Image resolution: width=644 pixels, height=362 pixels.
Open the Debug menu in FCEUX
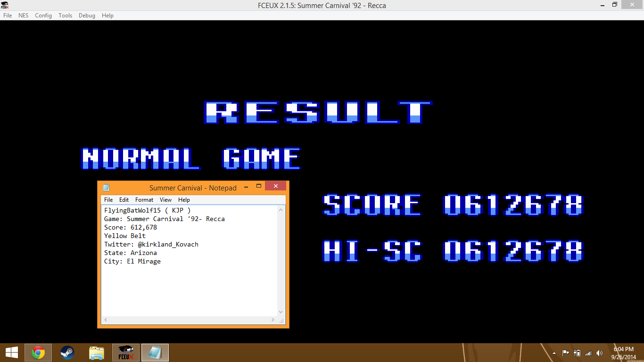pos(87,16)
